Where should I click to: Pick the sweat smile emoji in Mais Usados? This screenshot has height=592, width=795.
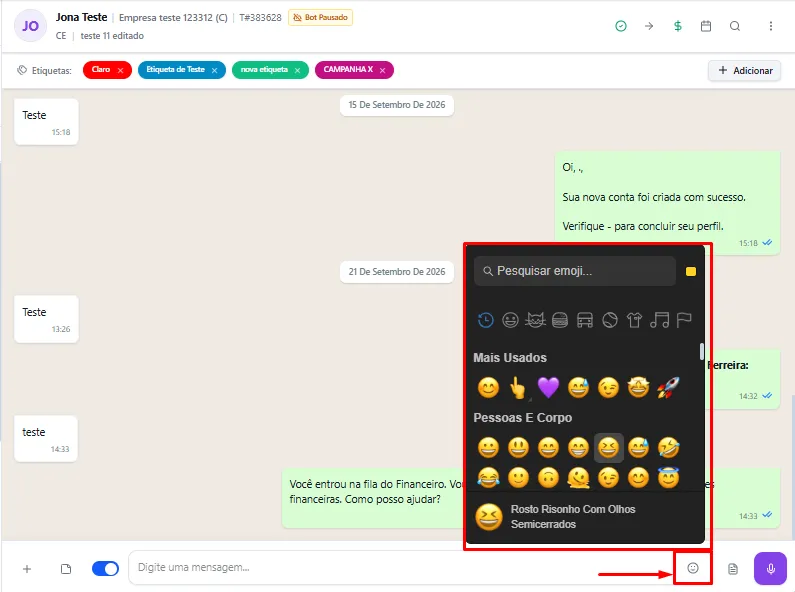(578, 388)
